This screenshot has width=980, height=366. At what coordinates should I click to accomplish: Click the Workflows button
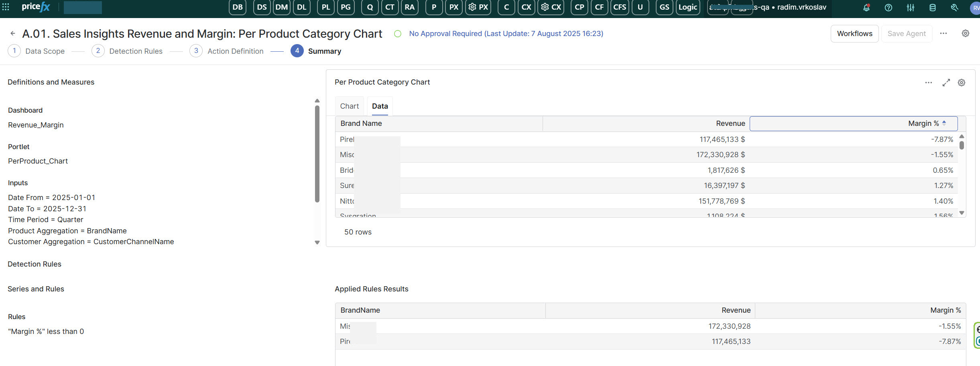click(854, 34)
